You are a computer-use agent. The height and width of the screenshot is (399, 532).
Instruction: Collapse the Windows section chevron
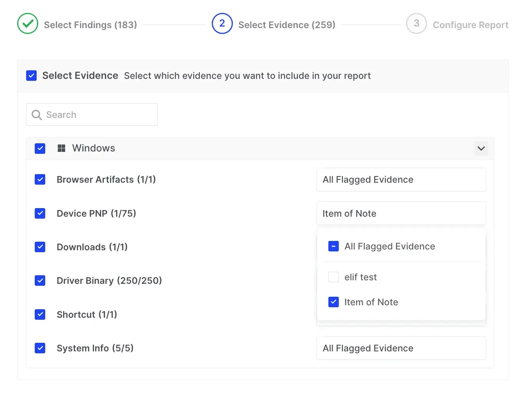pos(481,148)
